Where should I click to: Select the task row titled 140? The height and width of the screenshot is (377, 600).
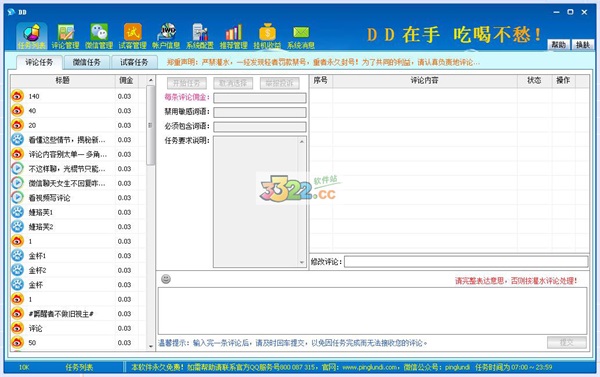point(78,96)
